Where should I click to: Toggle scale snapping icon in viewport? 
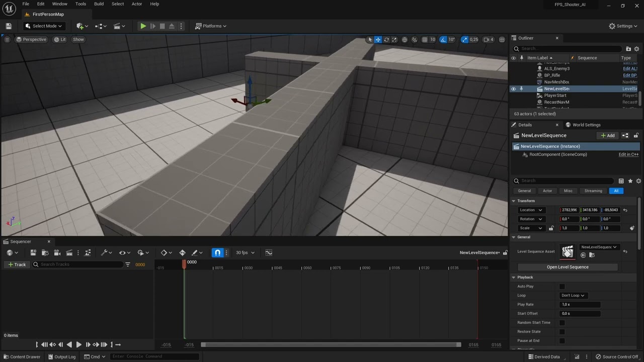[x=464, y=39]
